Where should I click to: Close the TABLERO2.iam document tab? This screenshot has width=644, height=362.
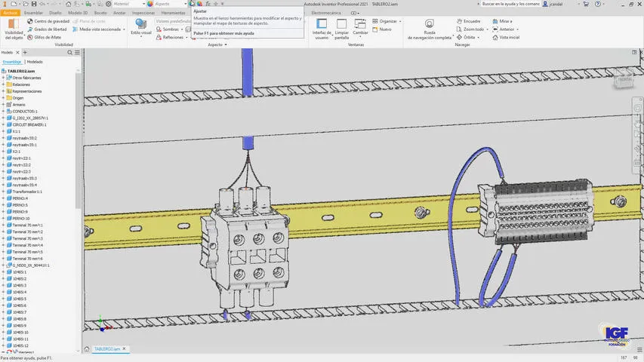click(x=125, y=349)
